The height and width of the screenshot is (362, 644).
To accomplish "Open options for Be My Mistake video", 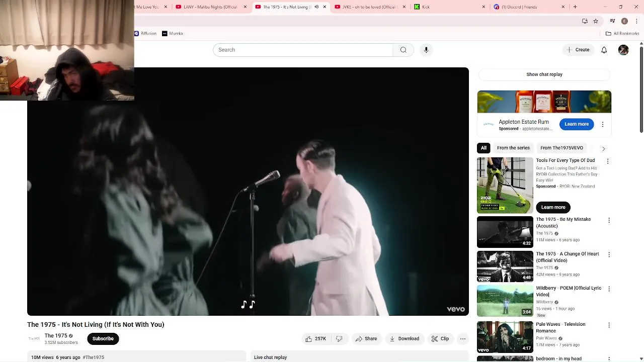I will (x=609, y=220).
